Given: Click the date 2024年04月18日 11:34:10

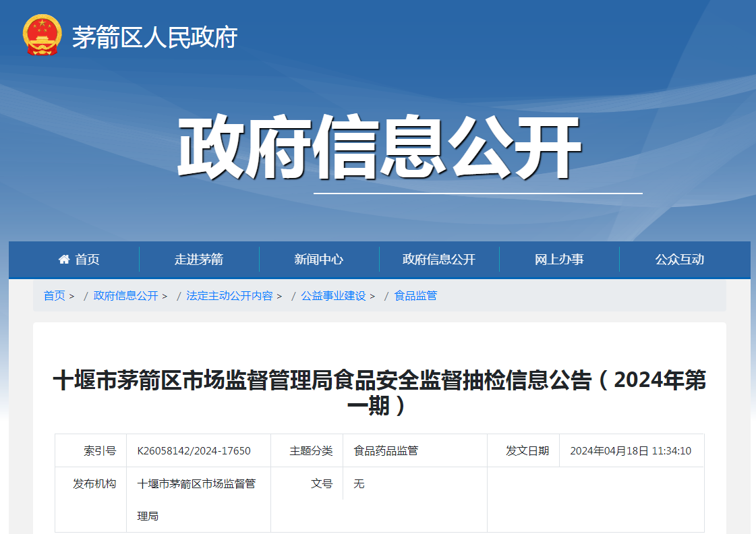Looking at the screenshot, I should pos(631,450).
